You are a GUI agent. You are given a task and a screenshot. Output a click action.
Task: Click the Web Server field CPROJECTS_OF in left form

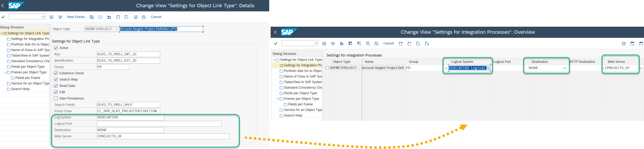coord(163,136)
